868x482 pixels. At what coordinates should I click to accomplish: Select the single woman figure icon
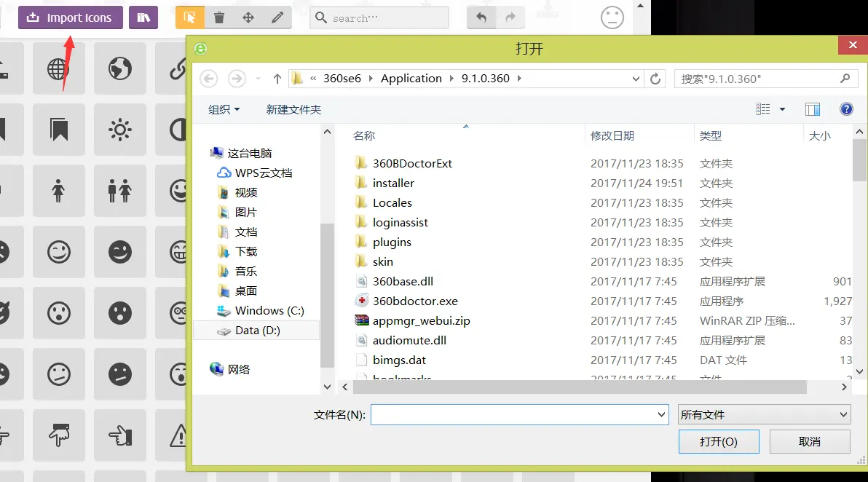pos(59,191)
